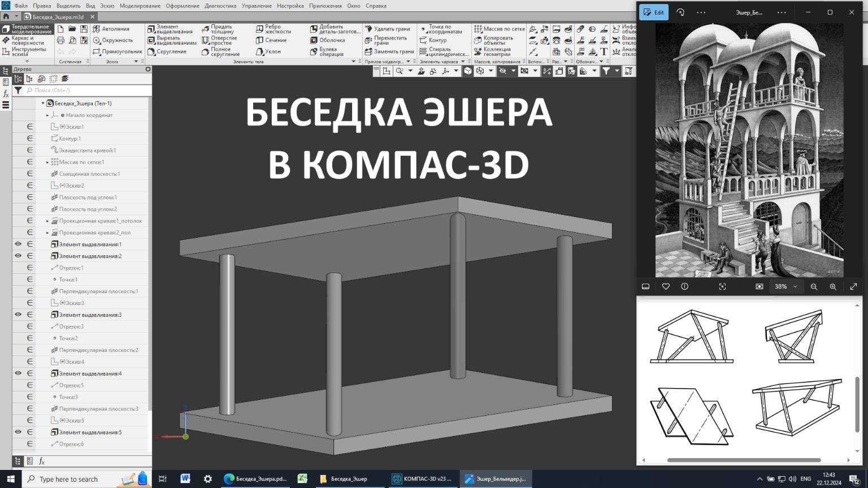Open the view filter funnel dropdown arrow
Screen dimensions: 868x488
(x=617, y=71)
